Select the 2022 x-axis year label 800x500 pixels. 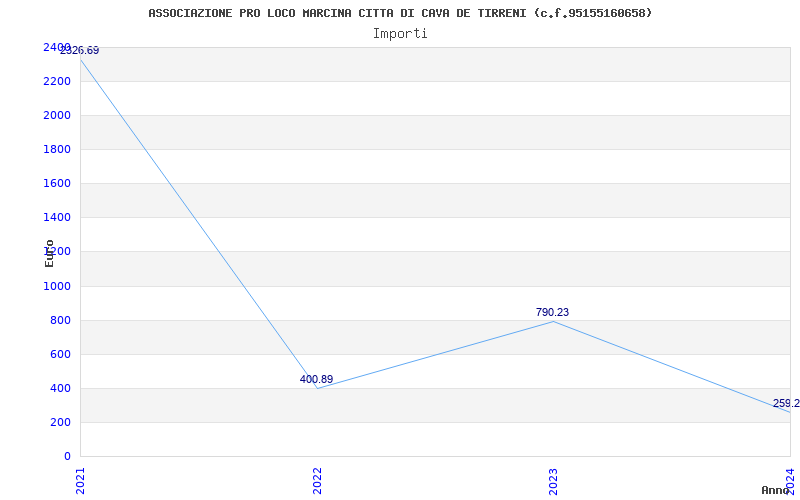[x=317, y=481]
